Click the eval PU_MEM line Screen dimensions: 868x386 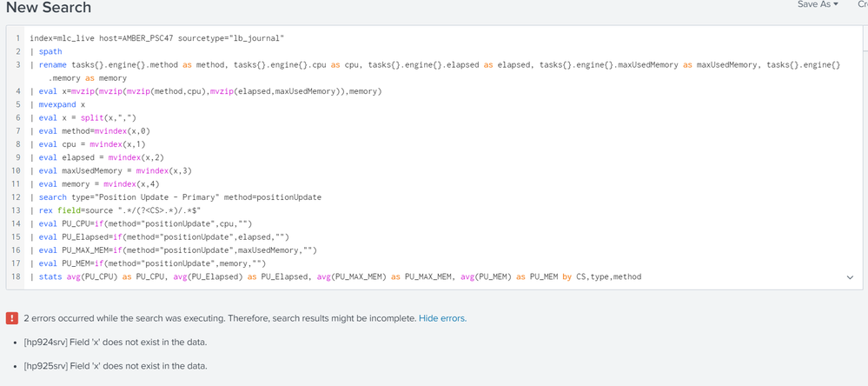pos(148,263)
